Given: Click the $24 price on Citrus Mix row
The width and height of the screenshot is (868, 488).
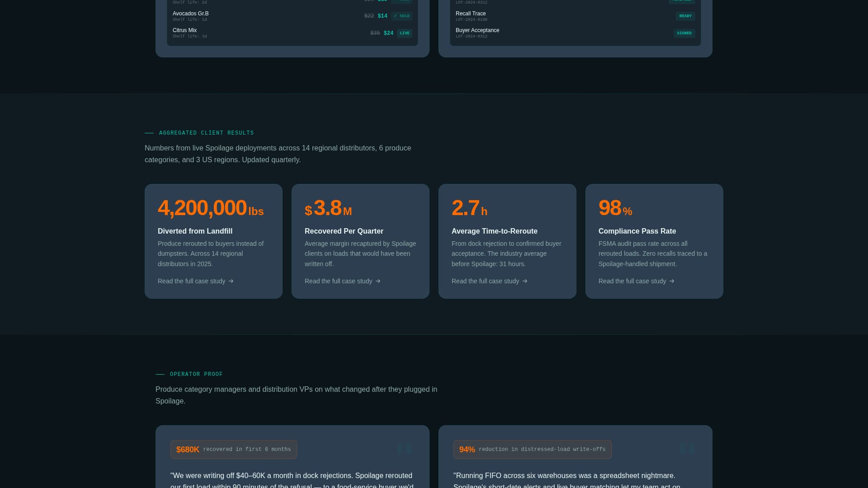Looking at the screenshot, I should (x=388, y=33).
